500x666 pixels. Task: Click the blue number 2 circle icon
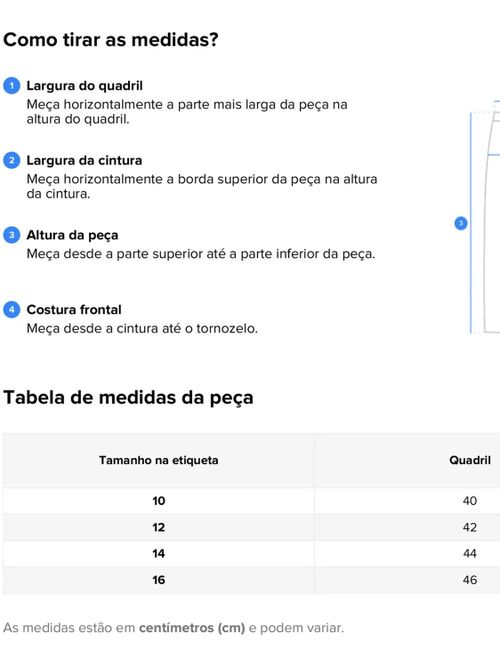click(x=11, y=161)
